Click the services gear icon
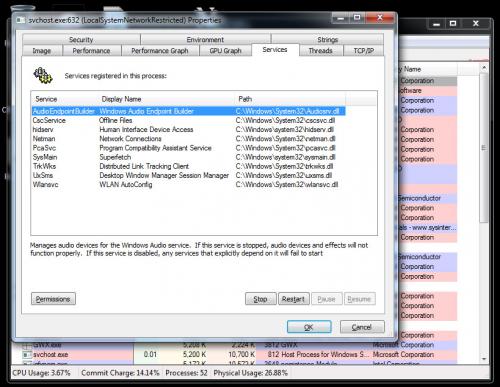 coord(43,75)
